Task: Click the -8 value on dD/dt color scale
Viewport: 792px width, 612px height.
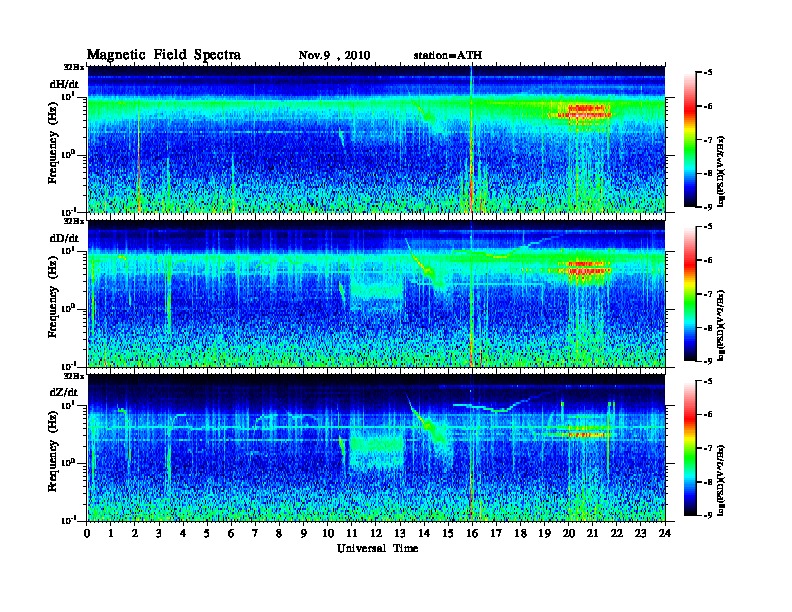Action: point(707,328)
